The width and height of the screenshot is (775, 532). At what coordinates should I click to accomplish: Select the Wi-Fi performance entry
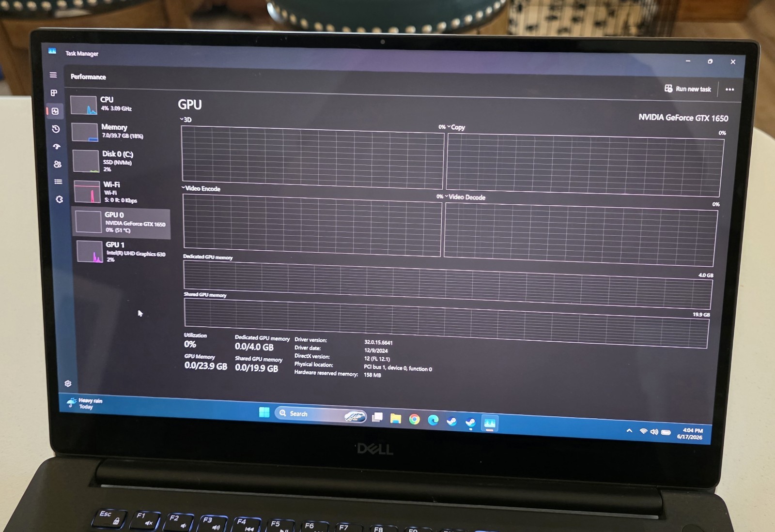pyautogui.click(x=121, y=192)
